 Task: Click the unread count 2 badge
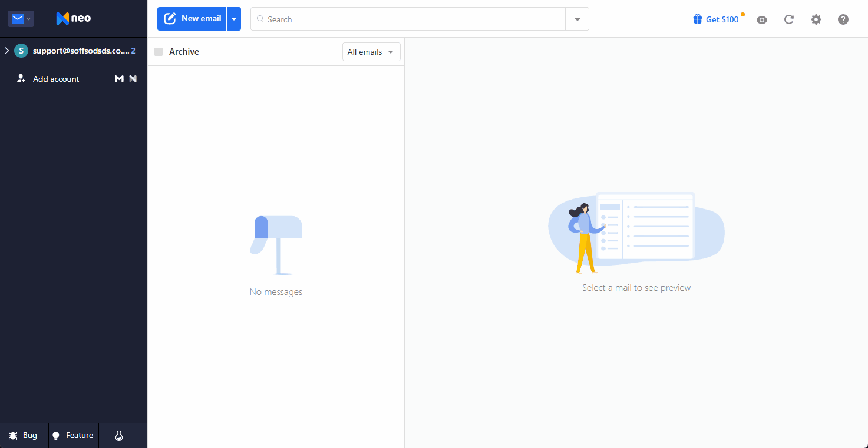[133, 51]
